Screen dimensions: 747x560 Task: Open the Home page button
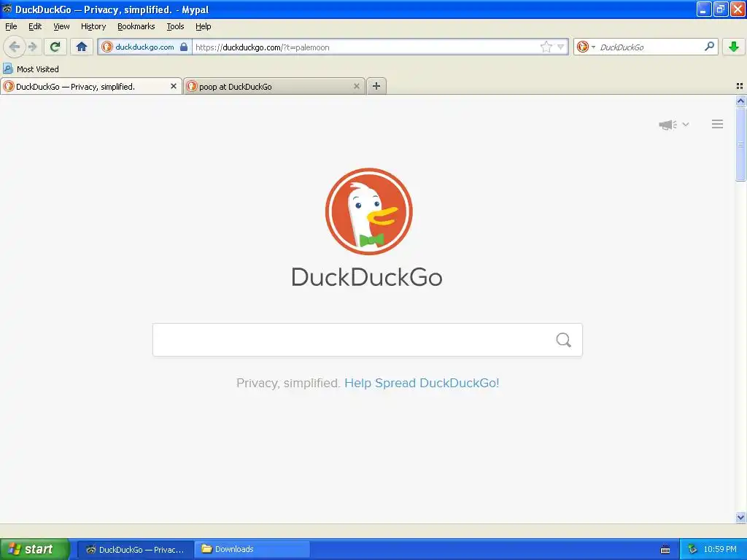82,47
